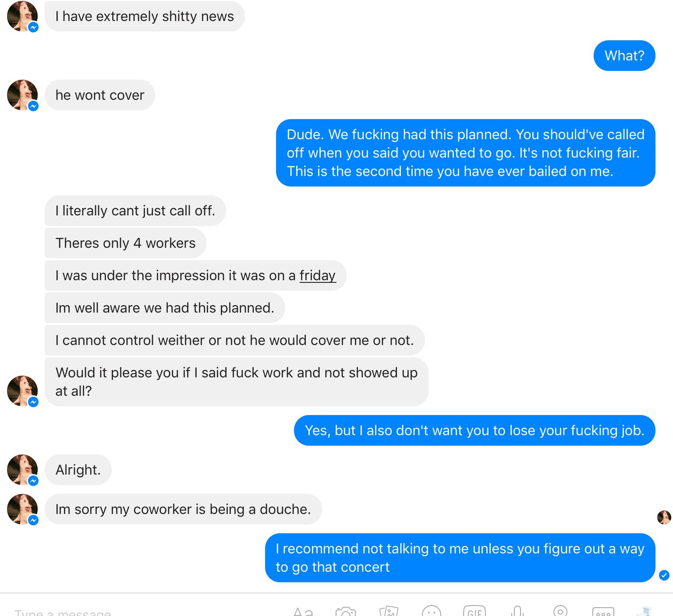Select the 'What?' message bubble
The height and width of the screenshot is (616, 673).
coord(624,56)
